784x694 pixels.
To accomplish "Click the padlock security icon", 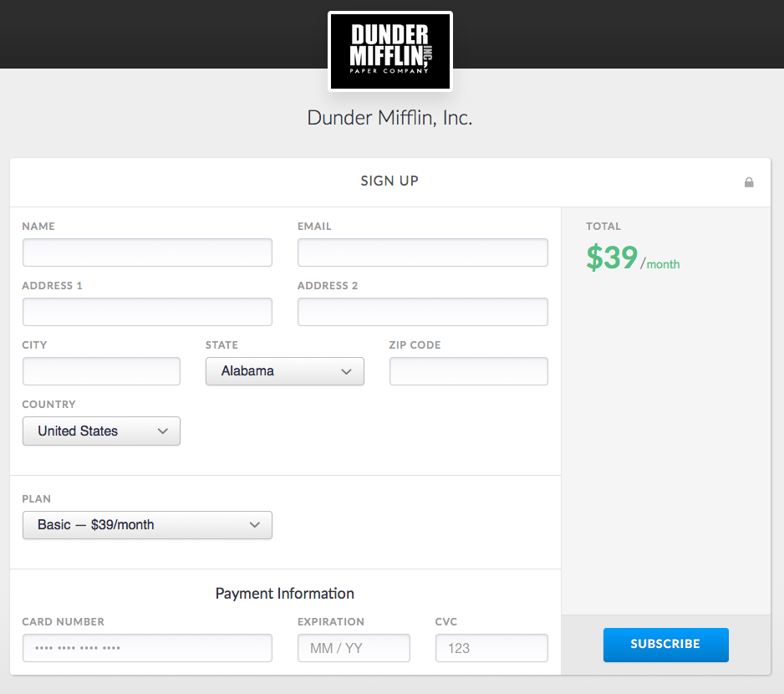I will 749,181.
